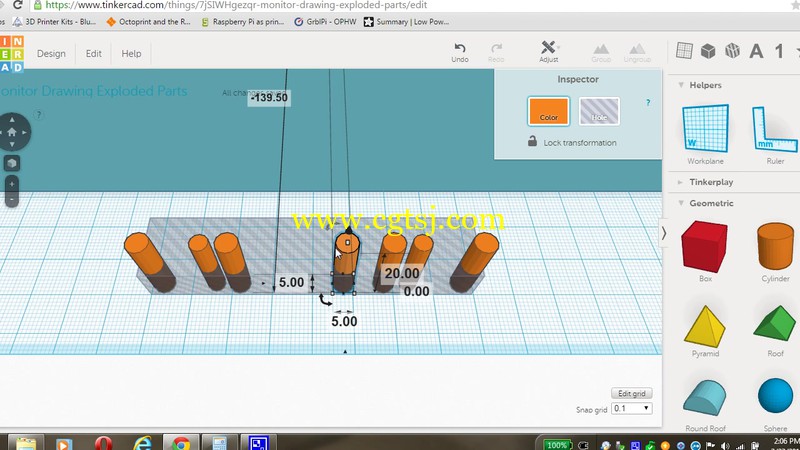Zoom out with the minus button
This screenshot has height=450, width=800.
point(12,199)
